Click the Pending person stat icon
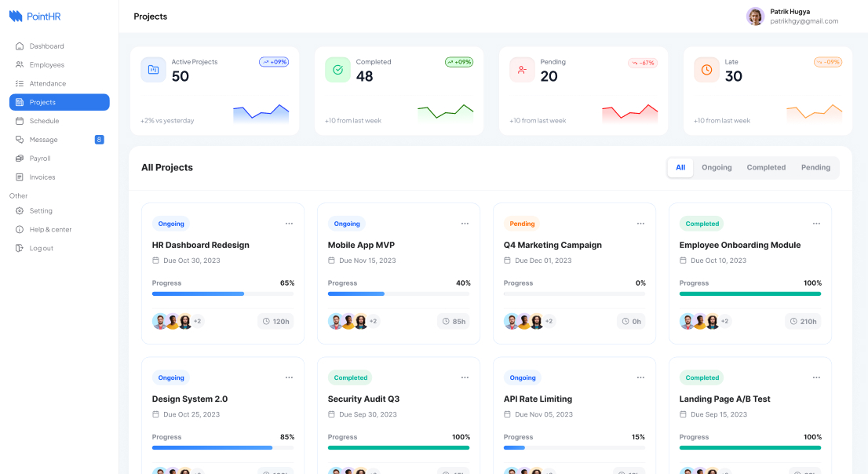 click(x=522, y=70)
